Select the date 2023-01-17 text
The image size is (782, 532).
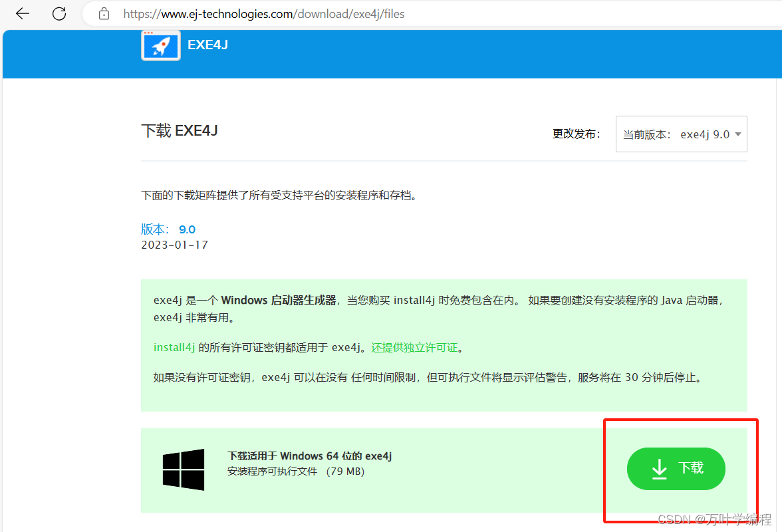(174, 245)
